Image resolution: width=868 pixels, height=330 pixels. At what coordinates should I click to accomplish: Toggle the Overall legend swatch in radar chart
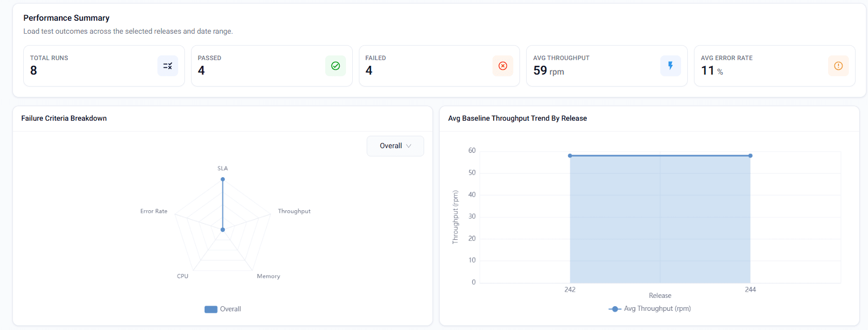click(x=211, y=309)
